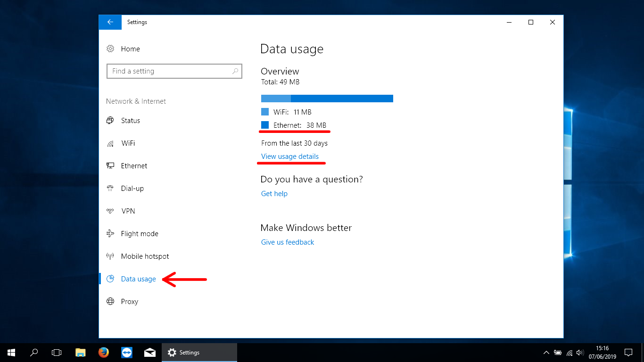The height and width of the screenshot is (362, 644).
Task: Open Home settings gear icon
Action: 110,49
